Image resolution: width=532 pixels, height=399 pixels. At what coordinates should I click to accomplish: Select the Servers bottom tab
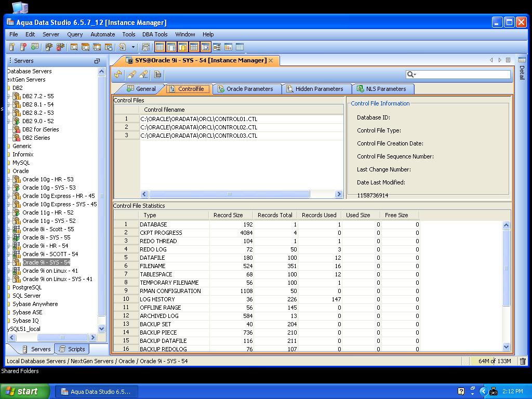37,349
